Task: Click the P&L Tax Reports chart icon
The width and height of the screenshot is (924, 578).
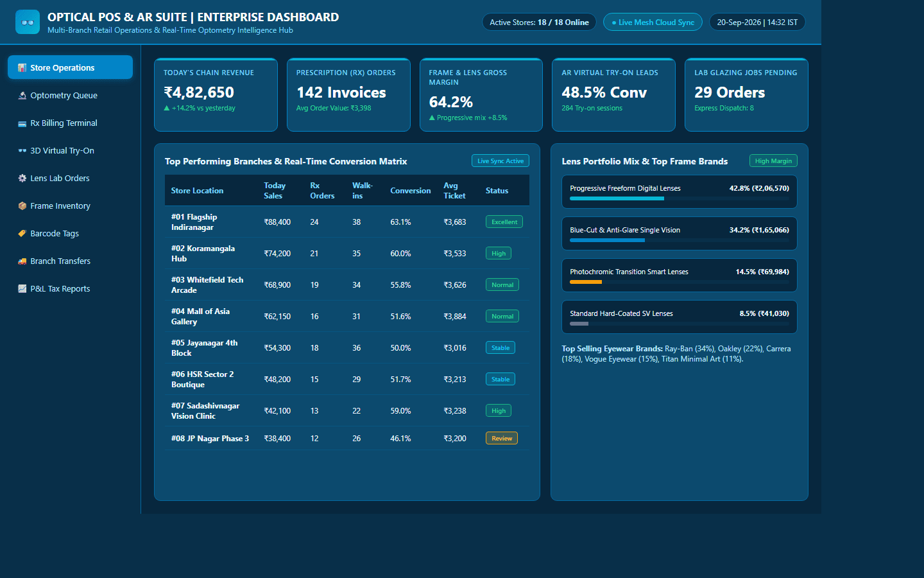Action: click(22, 289)
